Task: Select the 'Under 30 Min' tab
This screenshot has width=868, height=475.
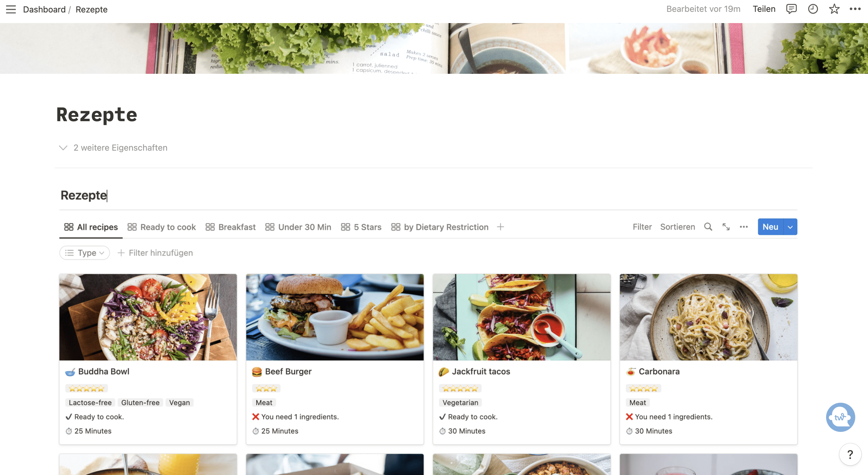Action: tap(304, 227)
